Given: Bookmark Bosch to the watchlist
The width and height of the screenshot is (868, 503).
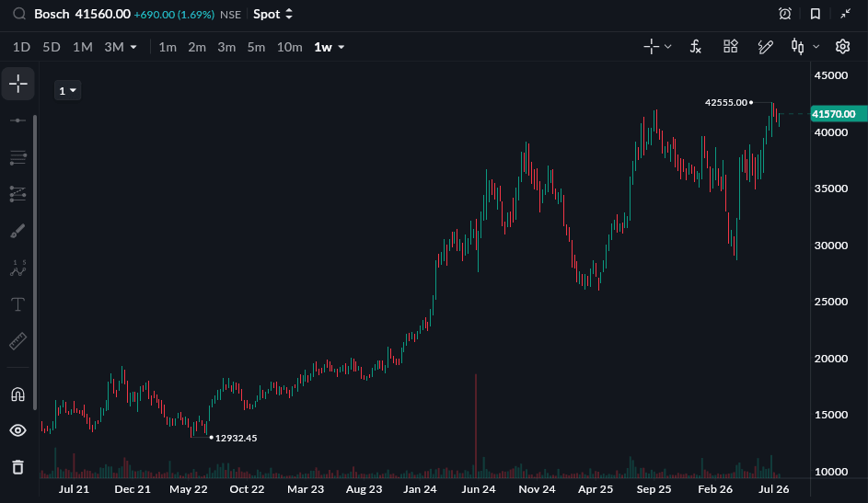Looking at the screenshot, I should [x=816, y=14].
